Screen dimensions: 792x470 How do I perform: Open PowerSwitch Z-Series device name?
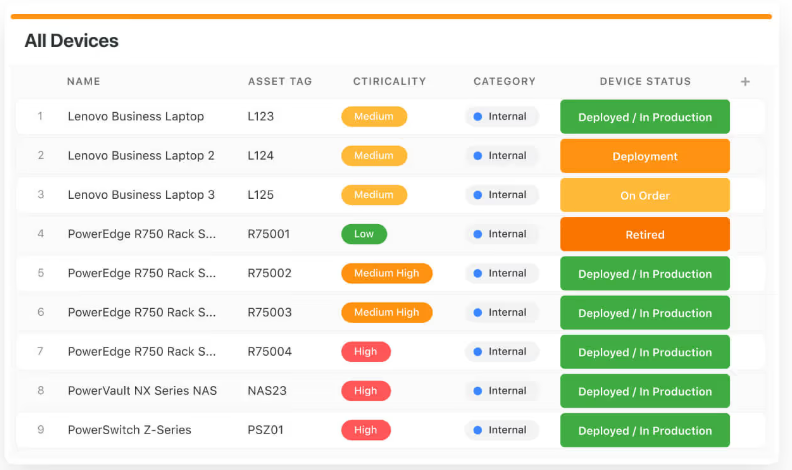129,430
